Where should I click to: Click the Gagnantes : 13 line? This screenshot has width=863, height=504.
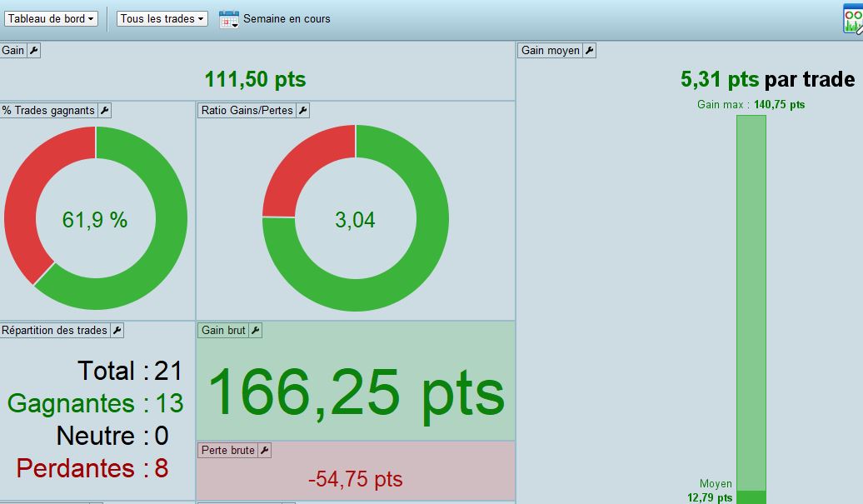pyautogui.click(x=95, y=403)
